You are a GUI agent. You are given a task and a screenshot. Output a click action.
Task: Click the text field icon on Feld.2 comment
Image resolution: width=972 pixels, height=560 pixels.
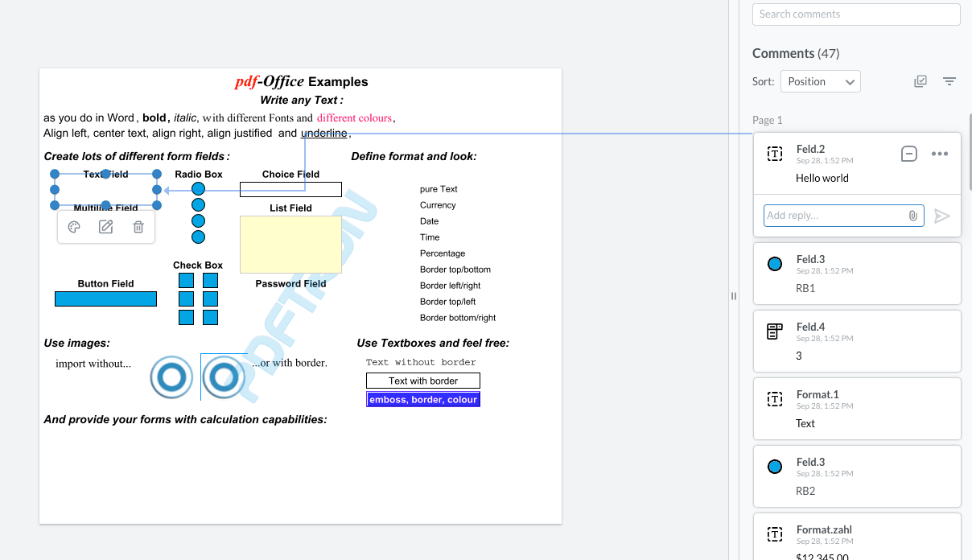(774, 154)
